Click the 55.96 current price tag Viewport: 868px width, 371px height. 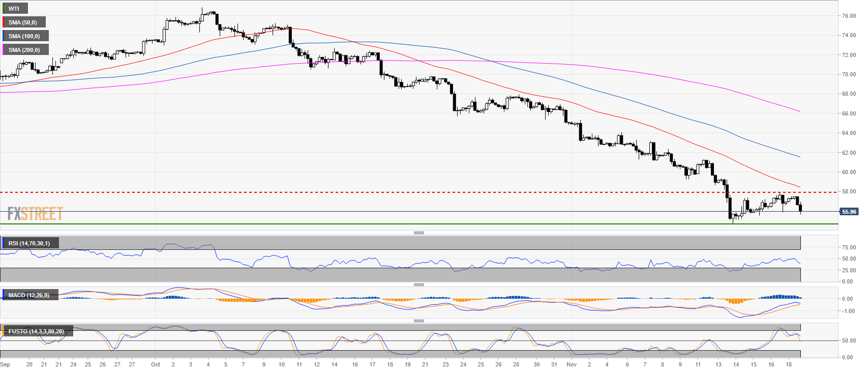(x=849, y=212)
